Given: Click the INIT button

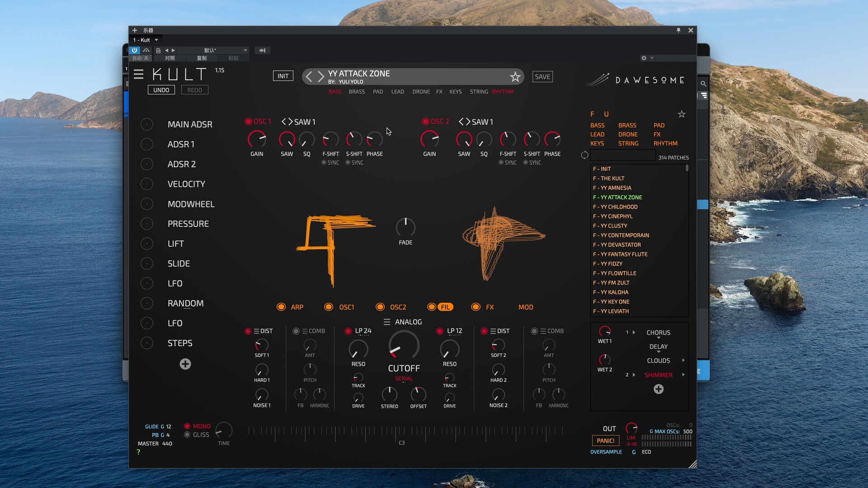Looking at the screenshot, I should coord(283,76).
